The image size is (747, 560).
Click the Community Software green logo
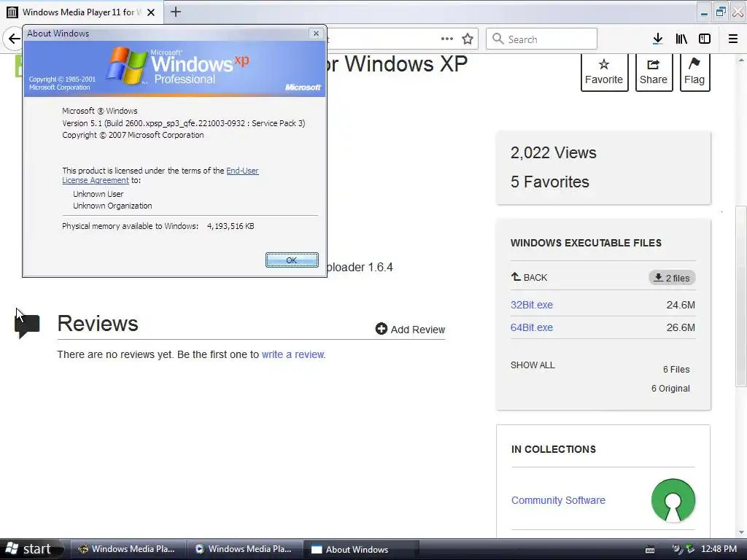click(673, 500)
